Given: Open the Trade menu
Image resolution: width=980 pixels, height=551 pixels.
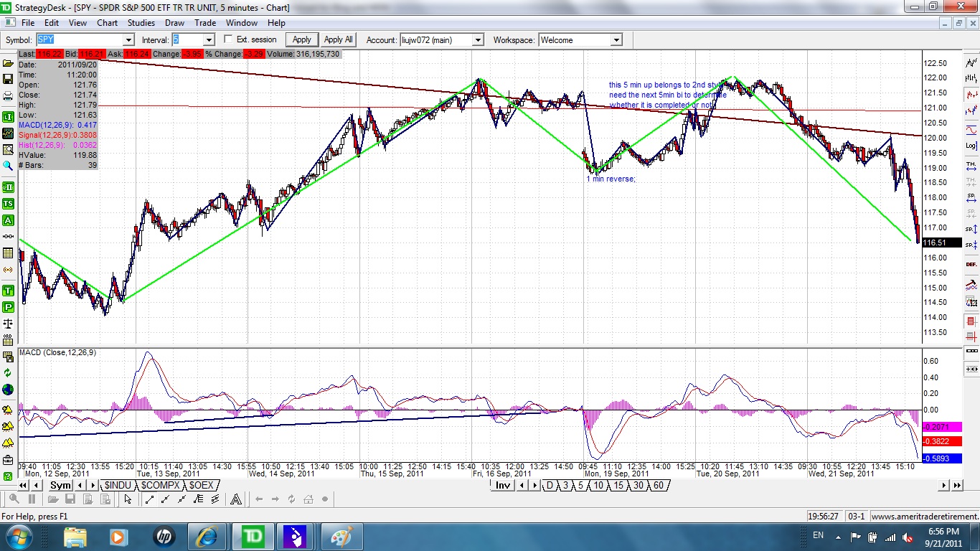Looking at the screenshot, I should tap(205, 23).
